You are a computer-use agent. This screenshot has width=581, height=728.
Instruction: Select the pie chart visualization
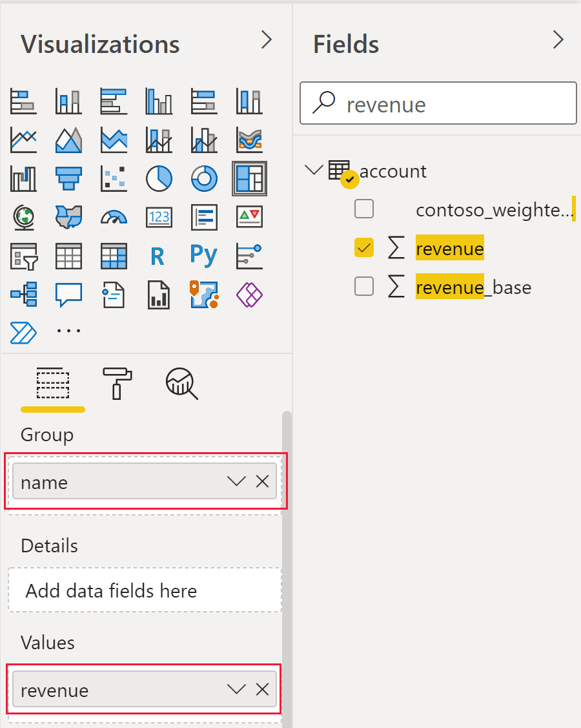coord(159,178)
